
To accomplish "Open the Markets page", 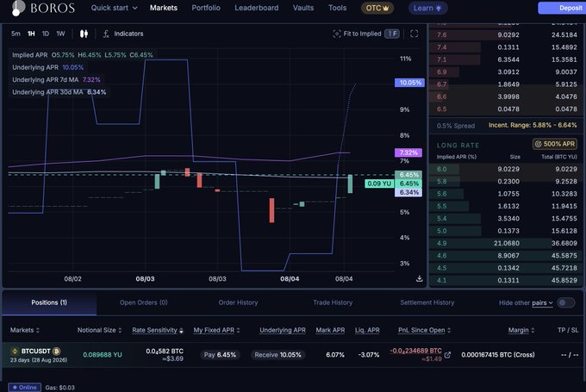I will pyautogui.click(x=164, y=8).
